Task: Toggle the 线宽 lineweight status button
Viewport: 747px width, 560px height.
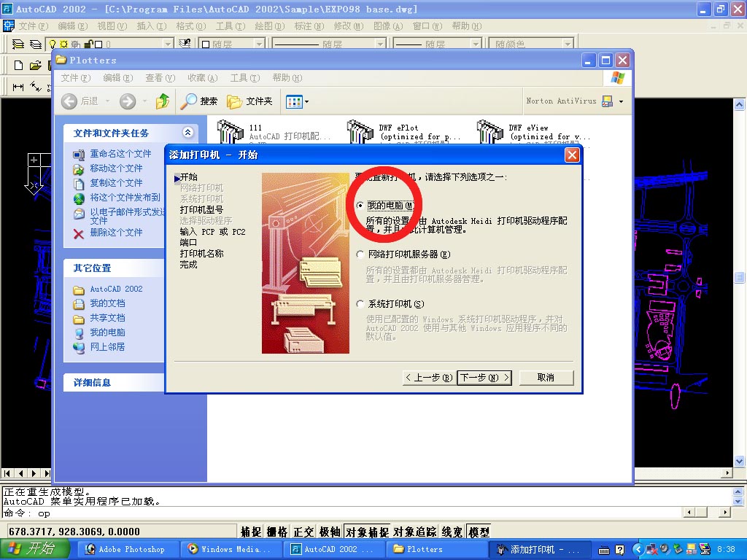Action: click(452, 532)
